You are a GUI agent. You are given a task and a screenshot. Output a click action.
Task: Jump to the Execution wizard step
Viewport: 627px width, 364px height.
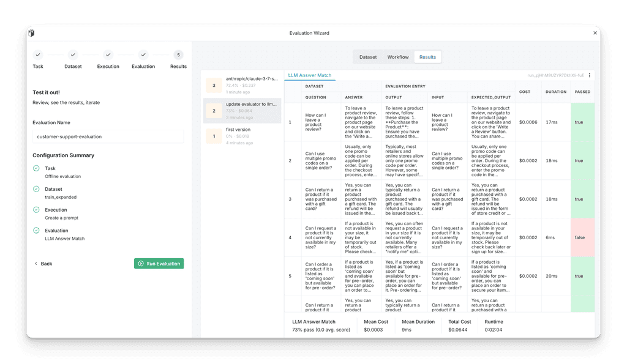tap(108, 54)
